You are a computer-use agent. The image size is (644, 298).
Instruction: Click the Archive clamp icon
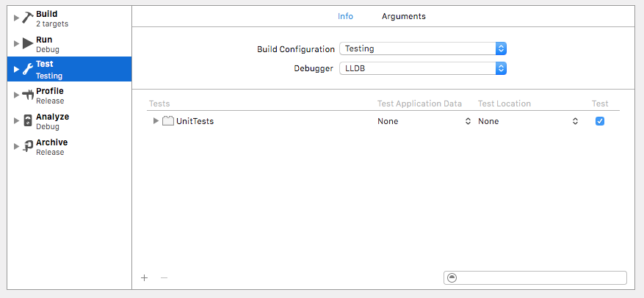click(x=27, y=146)
